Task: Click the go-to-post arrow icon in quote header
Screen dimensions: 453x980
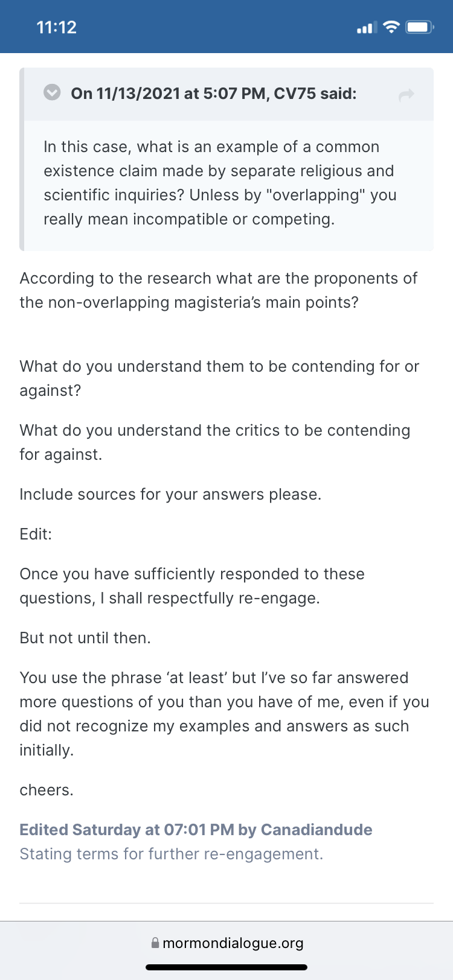Action: coord(406,94)
